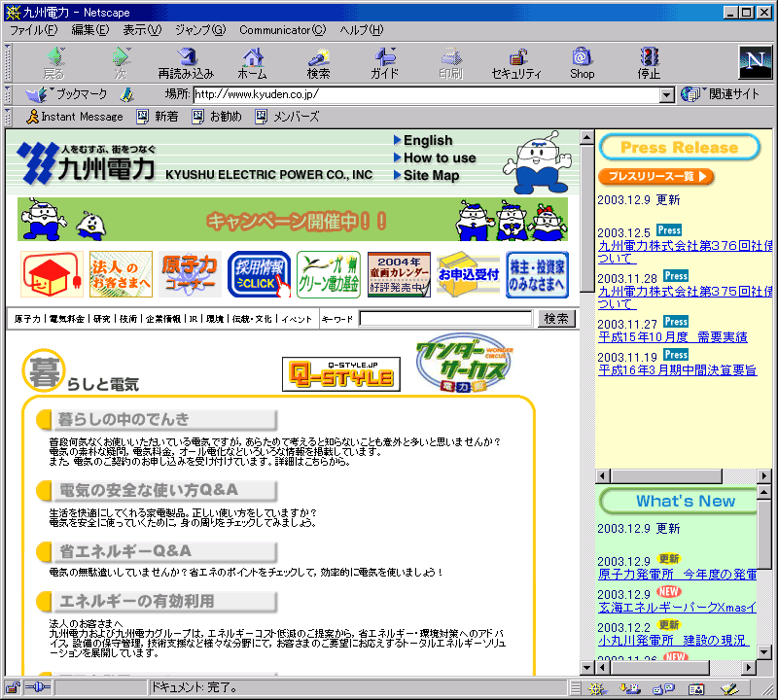Click the URL address field
Screen dimensions: 778x700
(427, 94)
